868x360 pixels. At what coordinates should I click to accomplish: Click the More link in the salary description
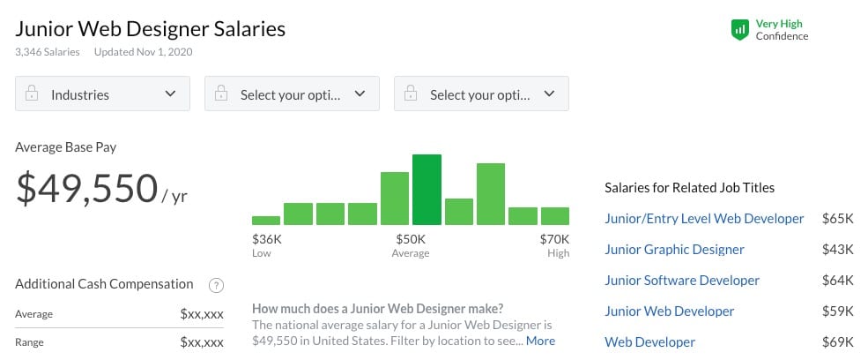(540, 341)
